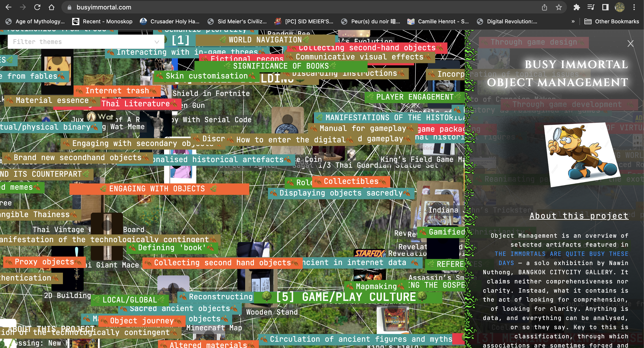Open the extensions puzzle icon
The image size is (644, 348).
577,7
